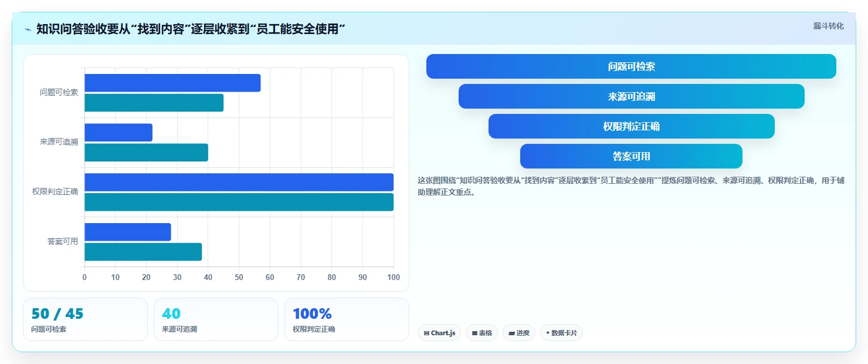The height and width of the screenshot is (364, 868).
Task: Click the teal bar for 来源可追溯
Action: pyautogui.click(x=146, y=153)
